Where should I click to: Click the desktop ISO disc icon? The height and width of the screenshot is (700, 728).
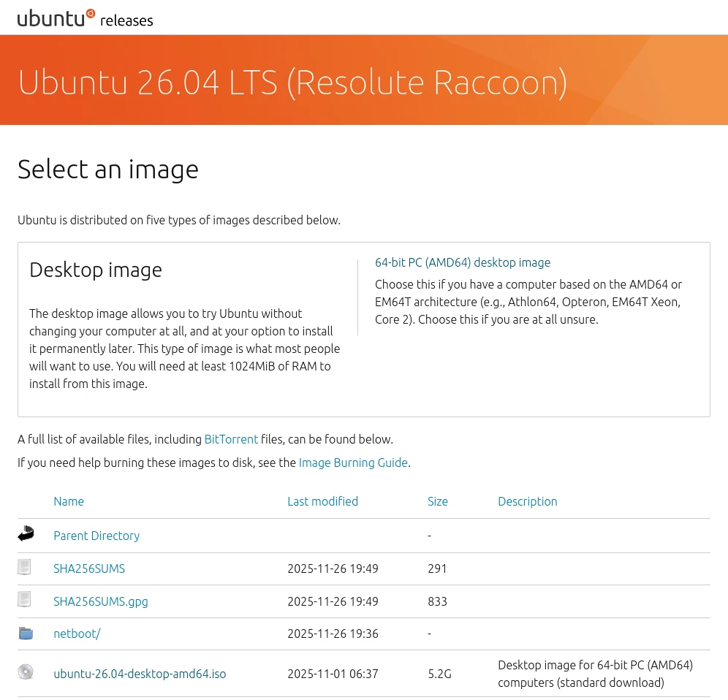click(26, 672)
